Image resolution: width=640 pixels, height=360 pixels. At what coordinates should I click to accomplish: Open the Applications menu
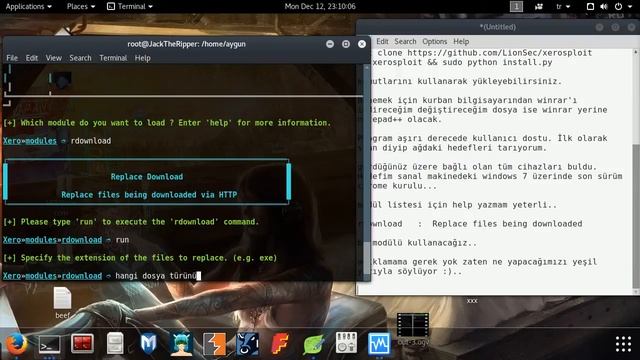click(29, 7)
